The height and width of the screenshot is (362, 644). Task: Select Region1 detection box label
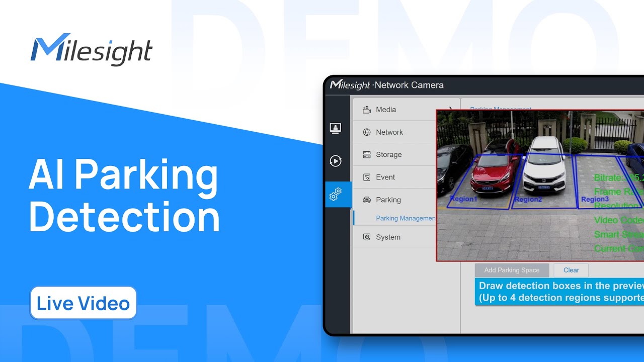pos(463,199)
